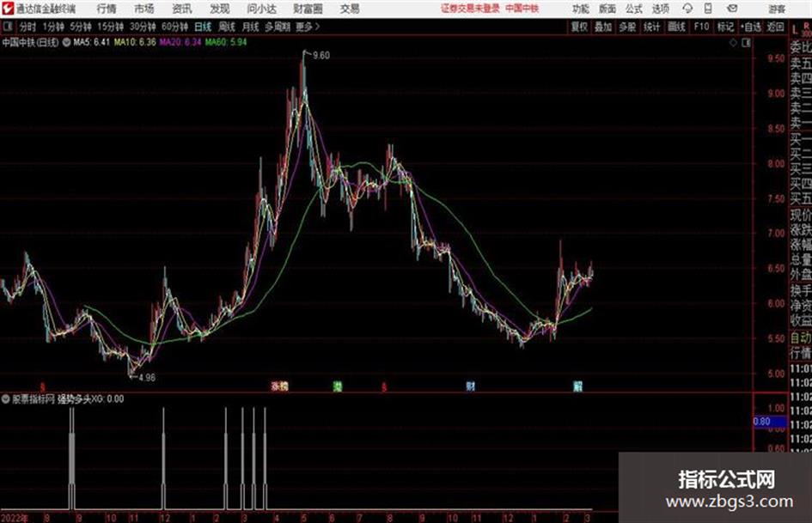812x523 pixels.
Task: Click the blue 0.80 axis value marker
Action: (770, 422)
